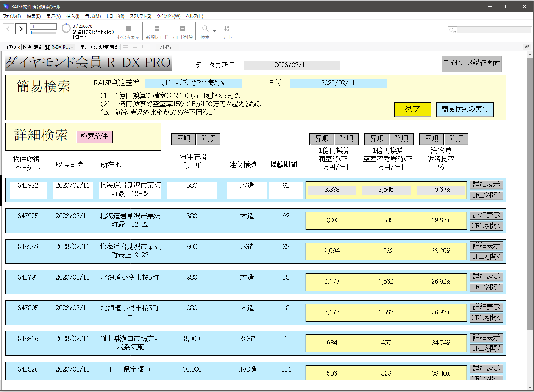Viewport: 534px width, 392px height.
Task: Click the quick find search field
Action: pos(494,30)
